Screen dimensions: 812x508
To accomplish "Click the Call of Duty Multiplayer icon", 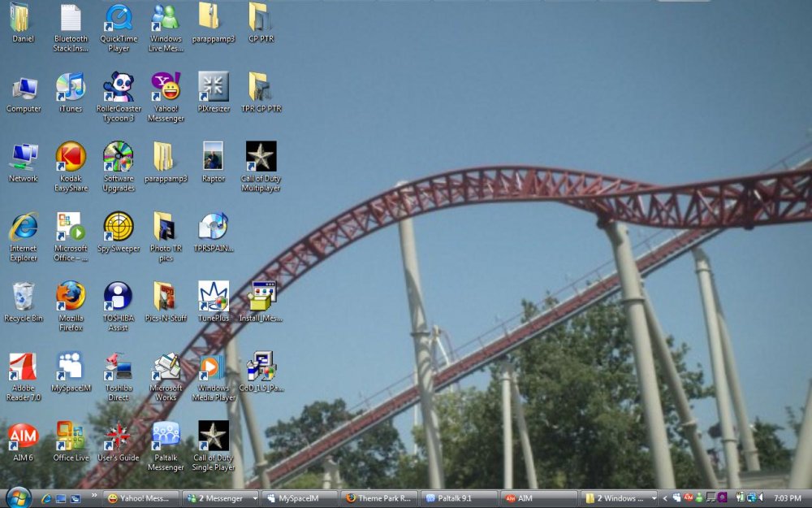I will coord(261,158).
